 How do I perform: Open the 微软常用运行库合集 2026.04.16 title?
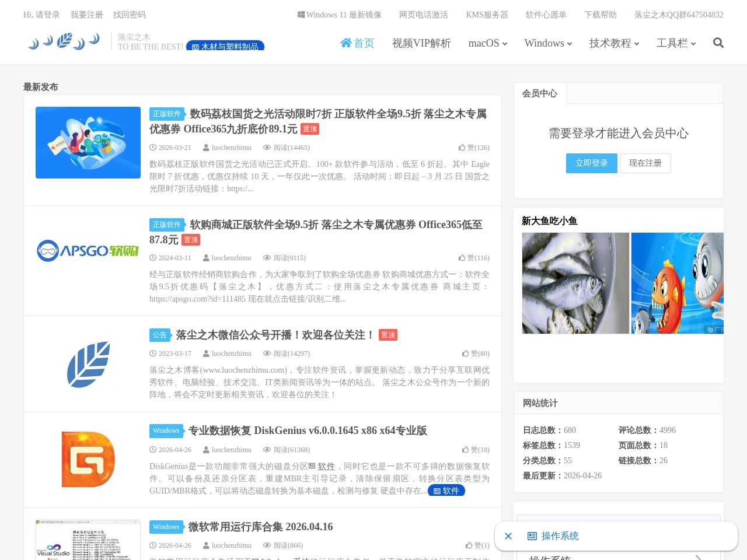pyautogui.click(x=260, y=527)
